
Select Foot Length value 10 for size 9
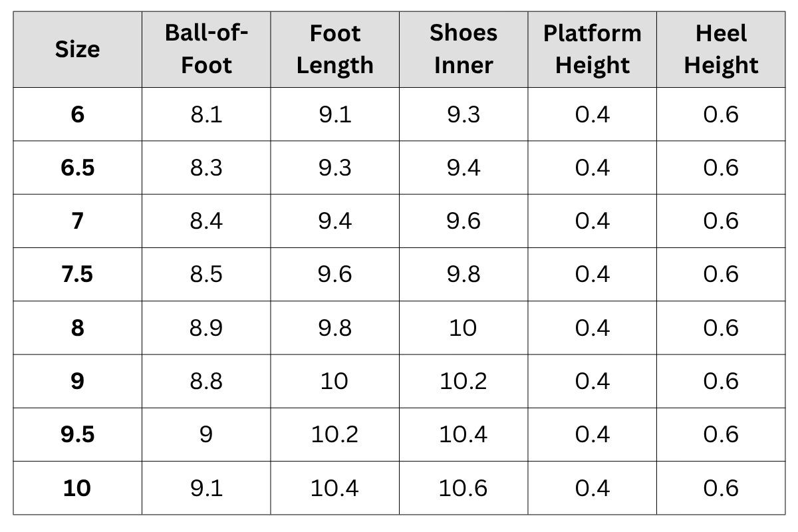pos(334,381)
